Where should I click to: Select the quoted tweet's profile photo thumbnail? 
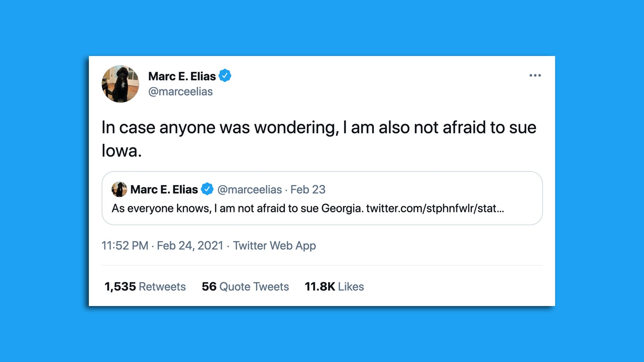[x=119, y=189]
